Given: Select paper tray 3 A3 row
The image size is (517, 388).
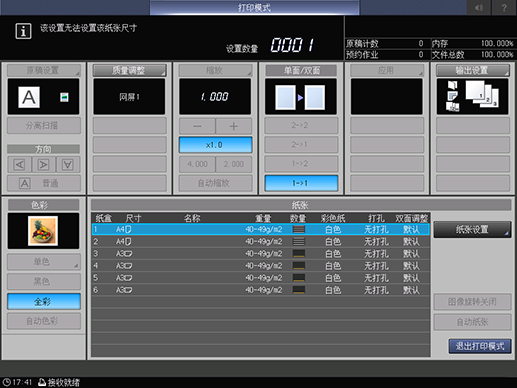Looking at the screenshot, I should (x=261, y=254).
